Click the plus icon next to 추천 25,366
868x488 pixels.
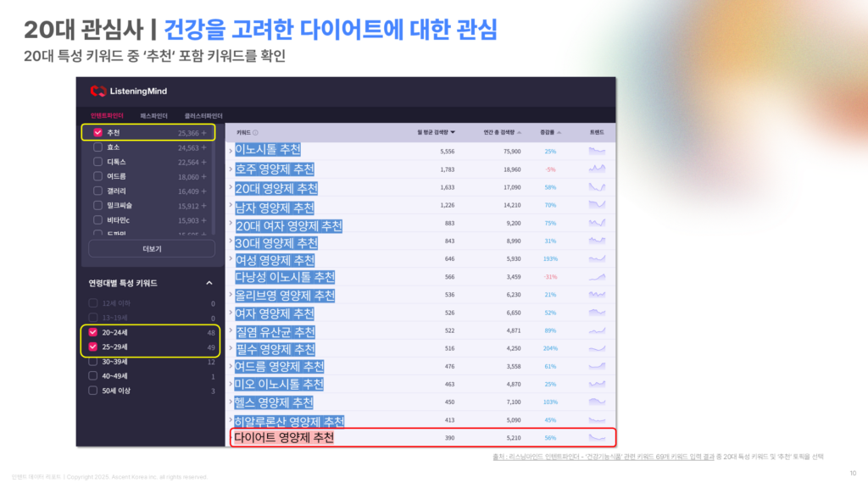203,133
